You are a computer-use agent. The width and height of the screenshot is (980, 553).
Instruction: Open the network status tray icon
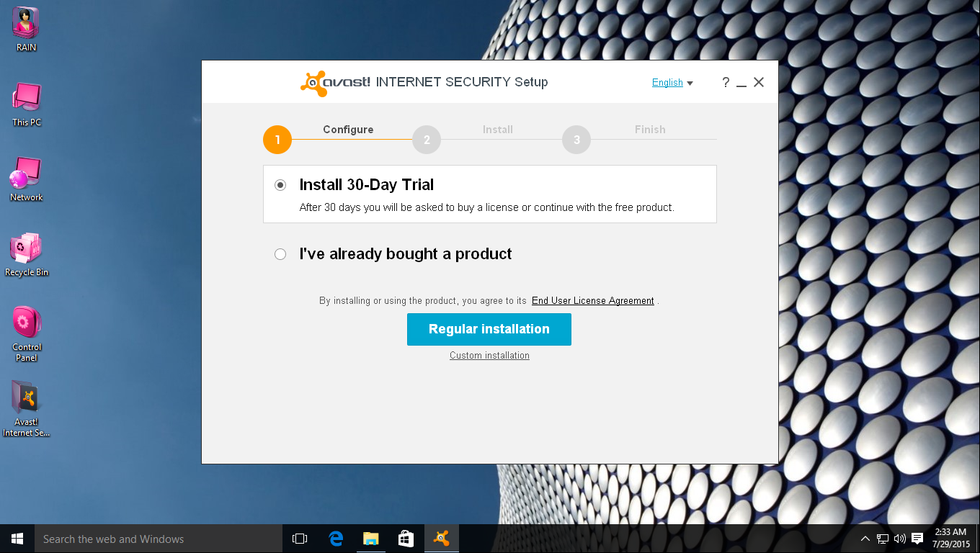coord(883,539)
